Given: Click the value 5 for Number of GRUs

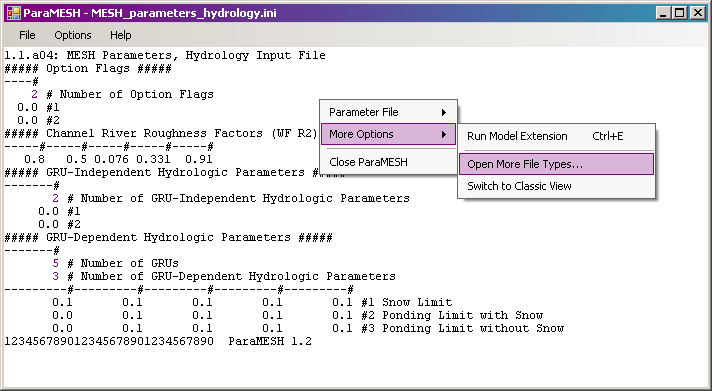Looking at the screenshot, I should (55, 263).
